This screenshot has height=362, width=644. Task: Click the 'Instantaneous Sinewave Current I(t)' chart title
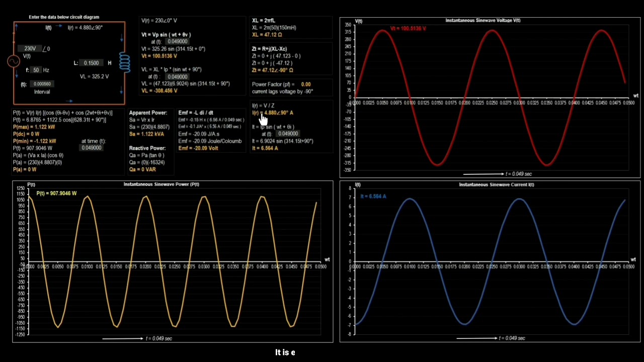pyautogui.click(x=496, y=185)
